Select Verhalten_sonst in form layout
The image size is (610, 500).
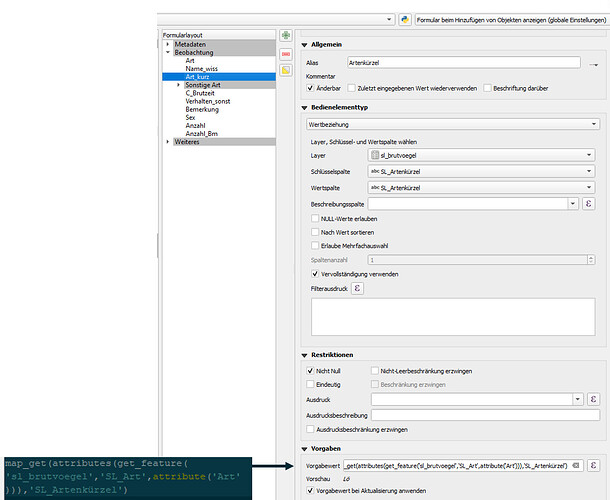pyautogui.click(x=208, y=101)
